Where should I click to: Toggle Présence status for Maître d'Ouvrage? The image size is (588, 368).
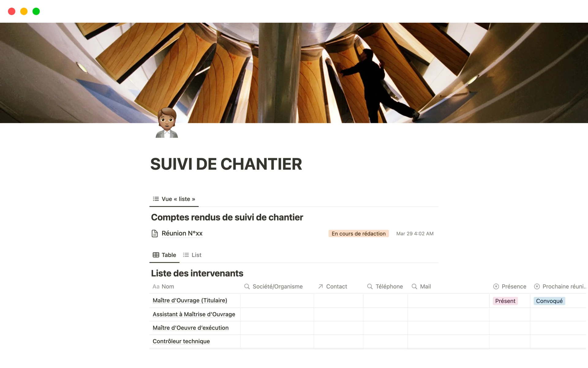(505, 301)
